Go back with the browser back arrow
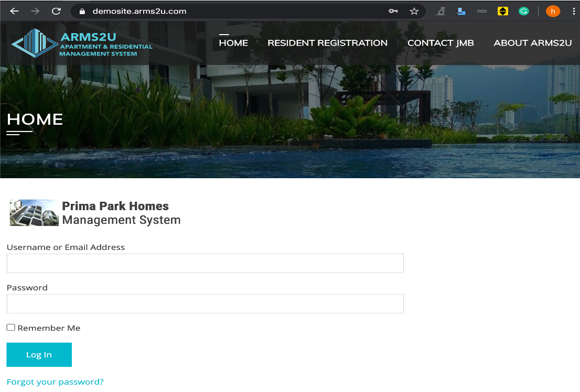The image size is (580, 392). [x=15, y=11]
